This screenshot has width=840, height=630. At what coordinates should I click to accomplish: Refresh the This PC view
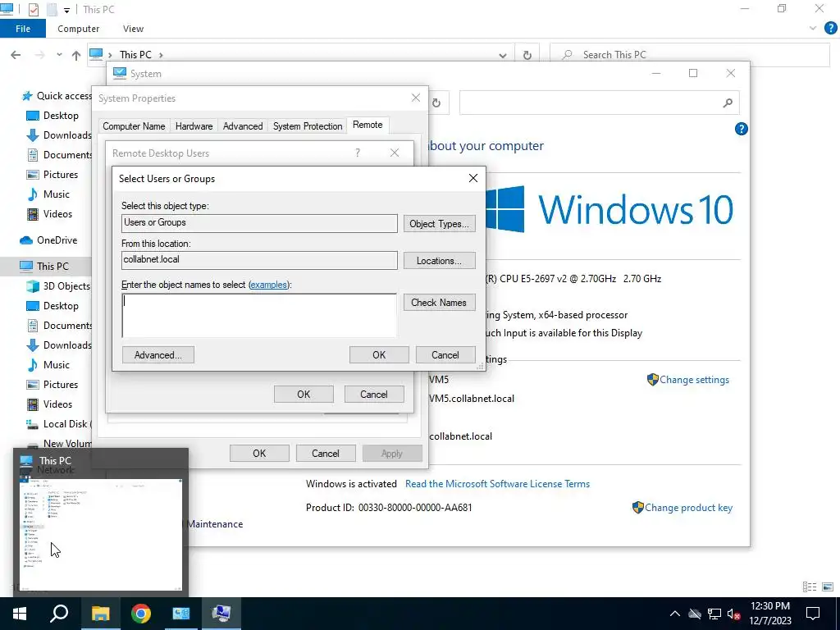point(527,55)
